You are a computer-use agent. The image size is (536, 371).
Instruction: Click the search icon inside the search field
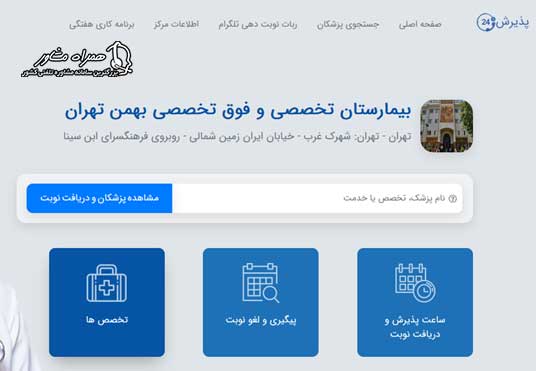[x=452, y=198]
